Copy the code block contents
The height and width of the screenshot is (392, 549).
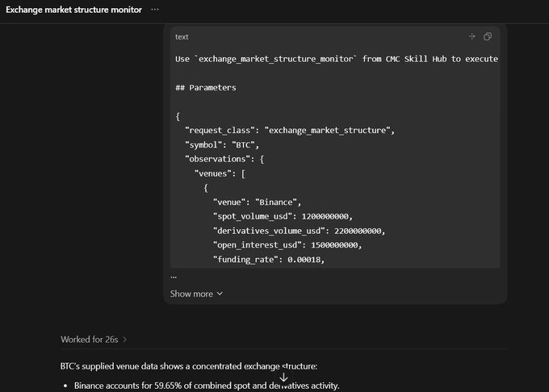tap(488, 37)
